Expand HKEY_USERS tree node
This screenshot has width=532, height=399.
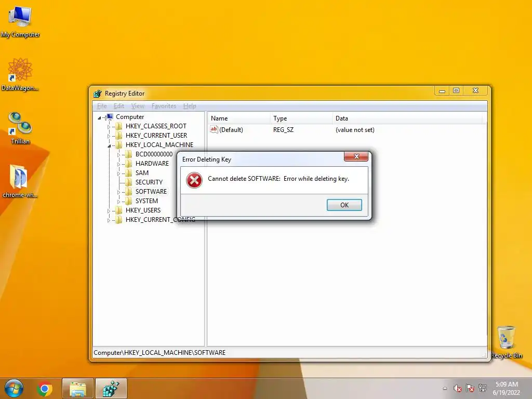click(109, 211)
